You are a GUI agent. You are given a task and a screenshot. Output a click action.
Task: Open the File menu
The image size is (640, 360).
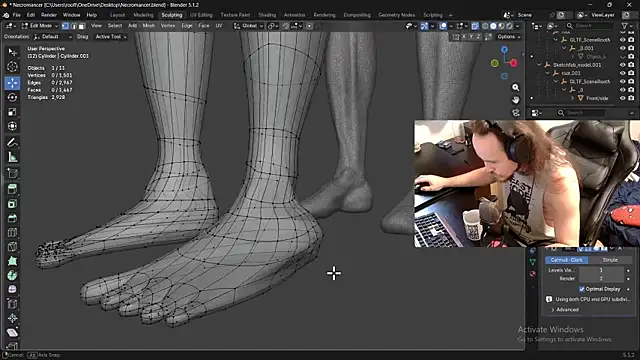pyautogui.click(x=16, y=15)
